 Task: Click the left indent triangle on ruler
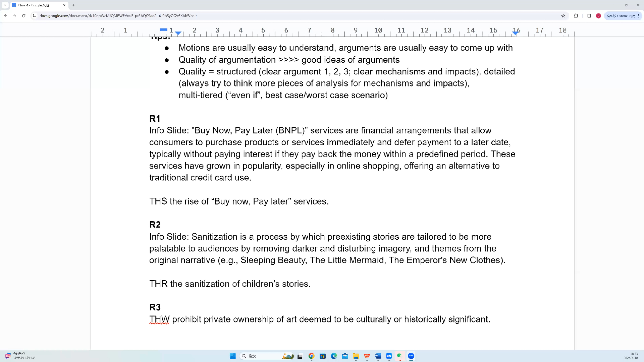178,33
